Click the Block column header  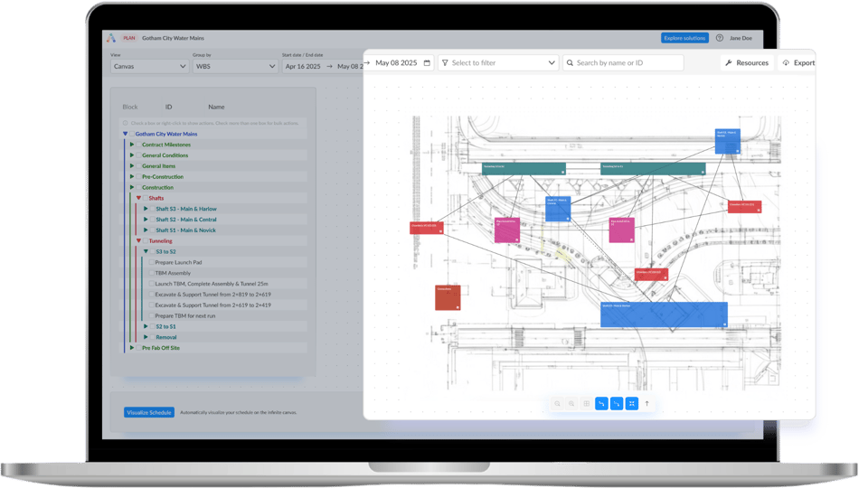click(x=130, y=107)
